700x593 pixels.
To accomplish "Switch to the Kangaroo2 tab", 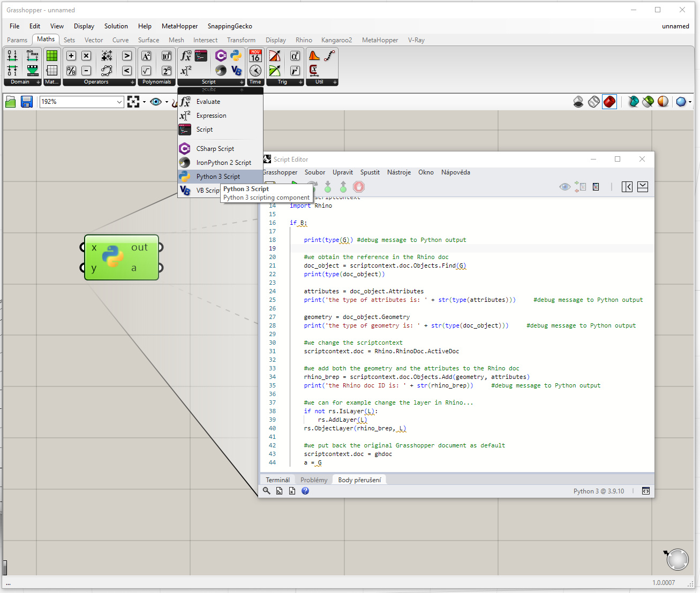I will pyautogui.click(x=336, y=40).
